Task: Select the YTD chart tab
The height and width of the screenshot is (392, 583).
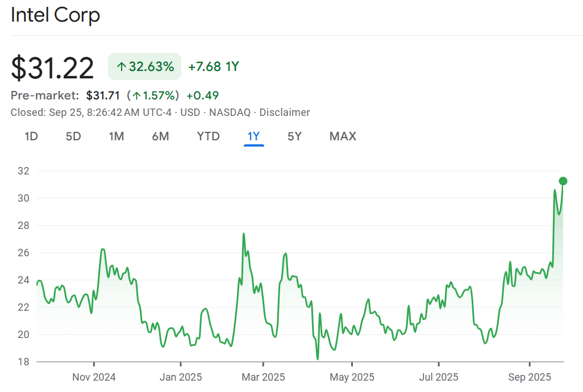Action: coord(208,136)
